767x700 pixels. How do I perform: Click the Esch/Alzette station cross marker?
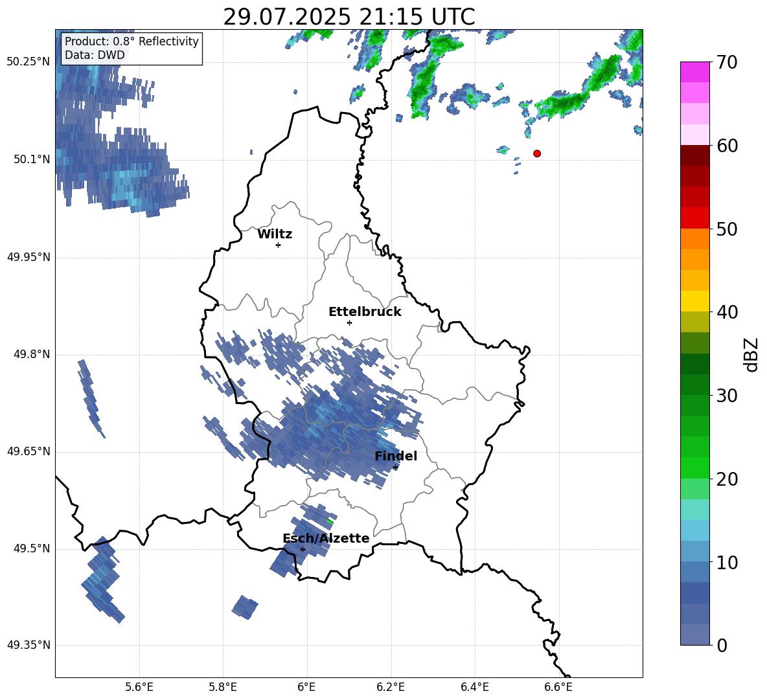coord(303,549)
